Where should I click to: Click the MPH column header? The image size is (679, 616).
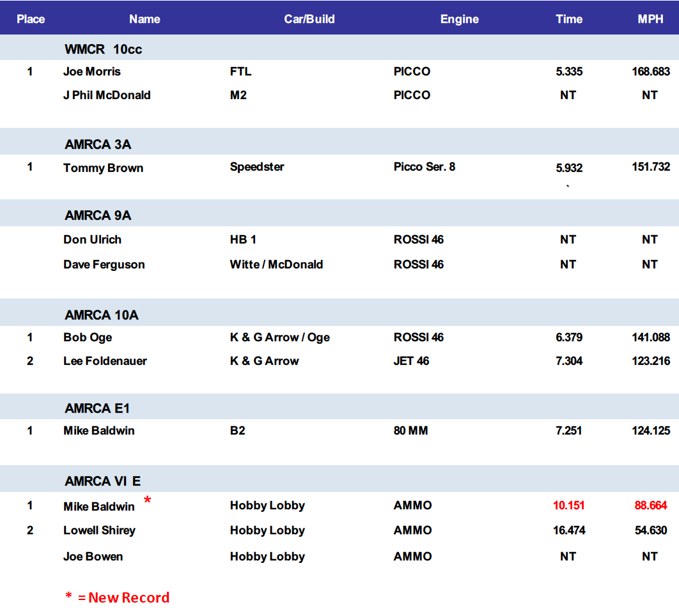pyautogui.click(x=650, y=19)
